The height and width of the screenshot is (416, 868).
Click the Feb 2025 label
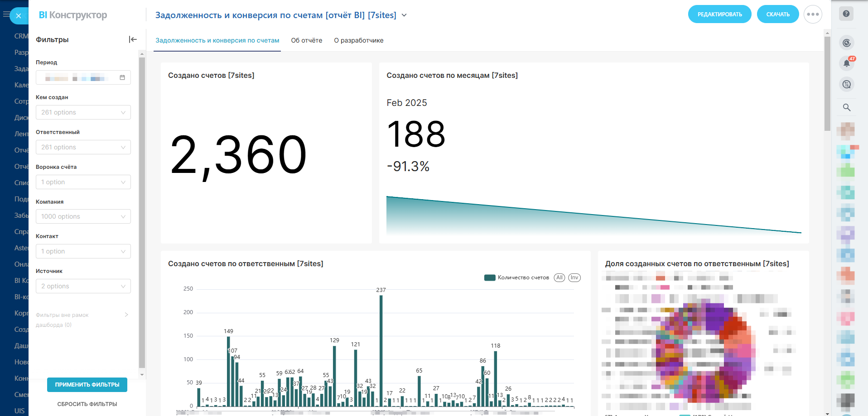point(407,103)
